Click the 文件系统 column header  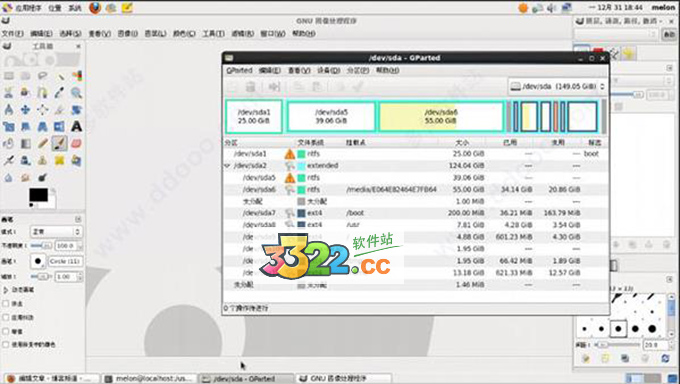pos(310,142)
